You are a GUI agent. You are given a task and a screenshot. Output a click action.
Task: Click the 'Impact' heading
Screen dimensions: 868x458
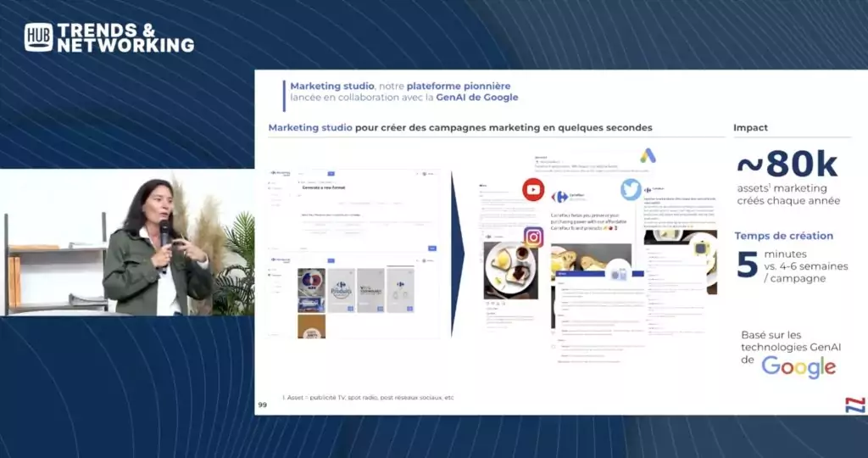tap(751, 127)
